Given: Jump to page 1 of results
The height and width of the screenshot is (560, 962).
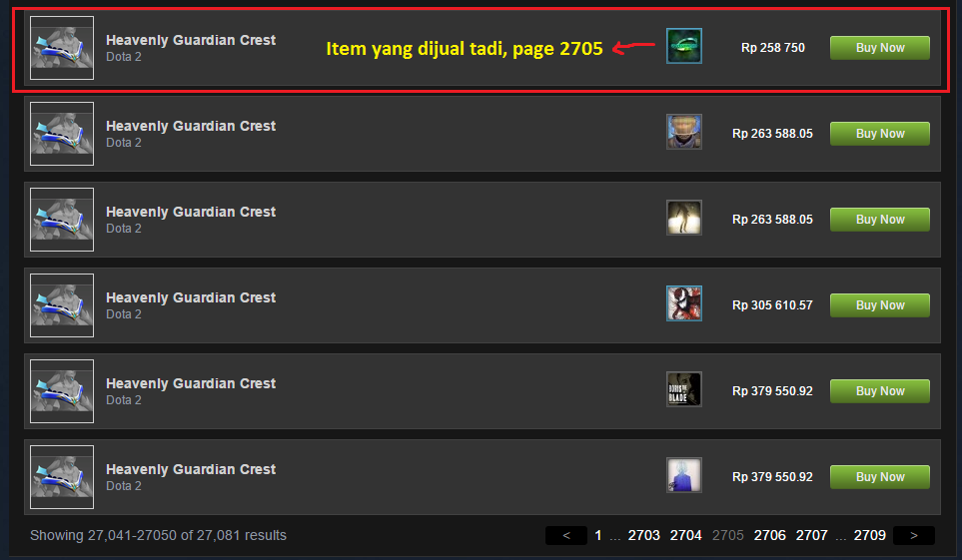Looking at the screenshot, I should (598, 535).
